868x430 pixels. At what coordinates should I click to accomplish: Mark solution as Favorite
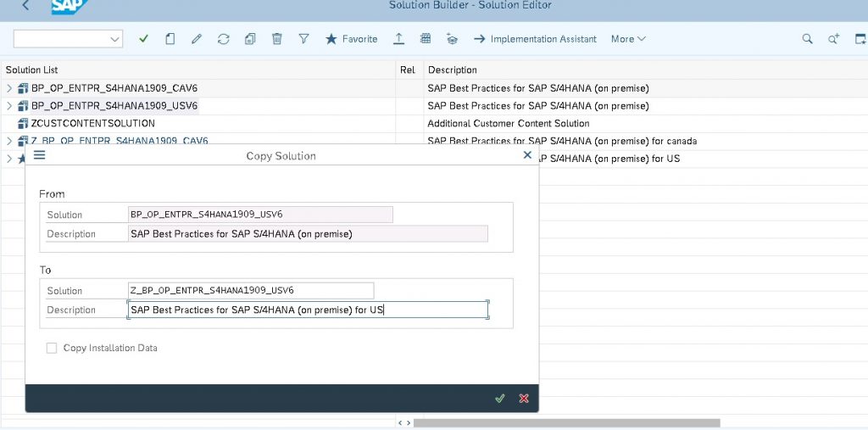click(351, 39)
